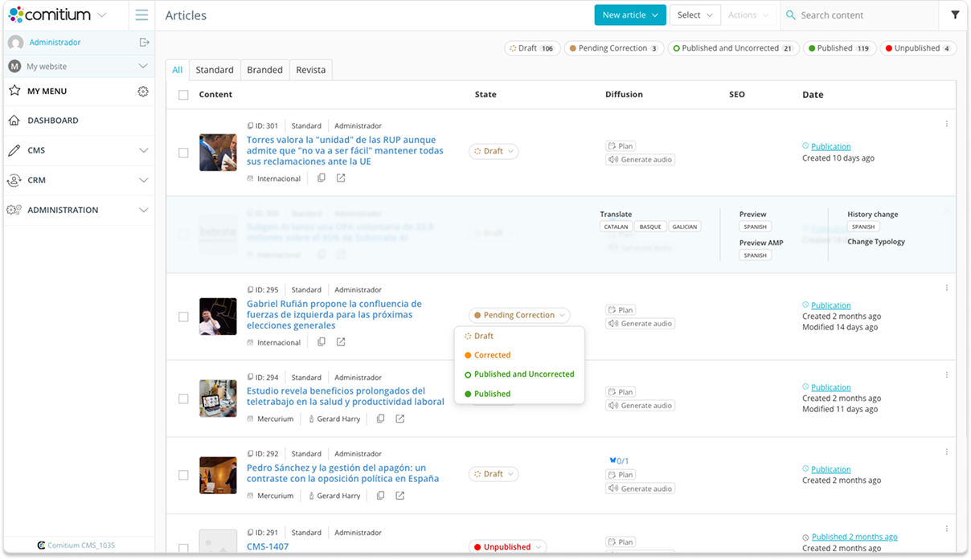Toggle the select-all checkbox in header
Image resolution: width=971 pixels, height=560 pixels.
click(183, 95)
